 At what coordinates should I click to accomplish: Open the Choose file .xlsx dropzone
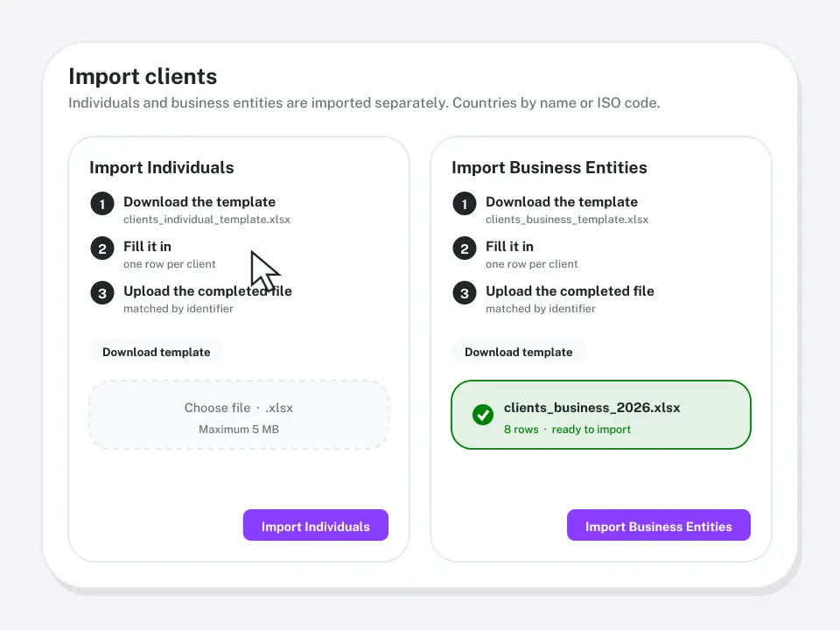[239, 415]
